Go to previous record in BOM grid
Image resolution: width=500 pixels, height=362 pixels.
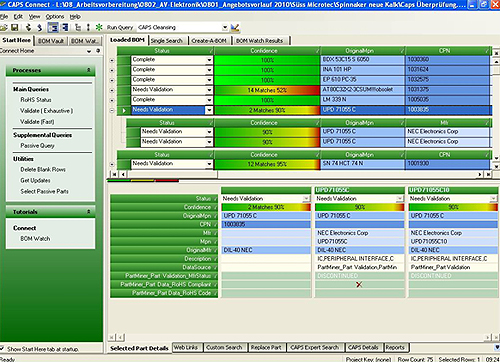click(123, 174)
